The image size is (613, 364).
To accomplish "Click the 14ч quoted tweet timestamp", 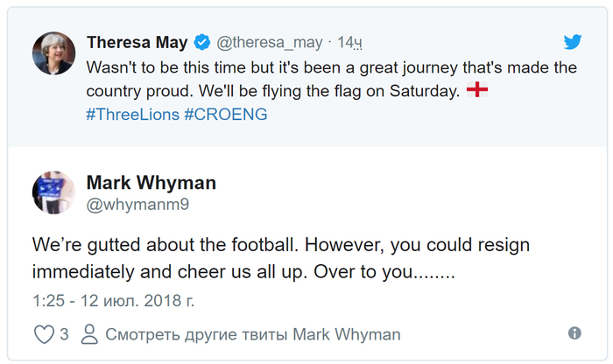I will (x=350, y=42).
